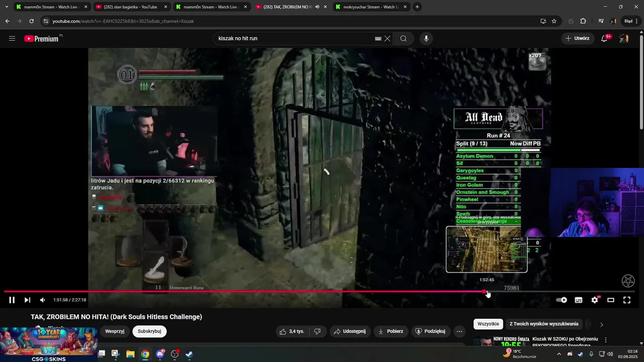Like the video (3,4 tys.)
Viewport: 644px width, 362px height.
tap(292, 331)
